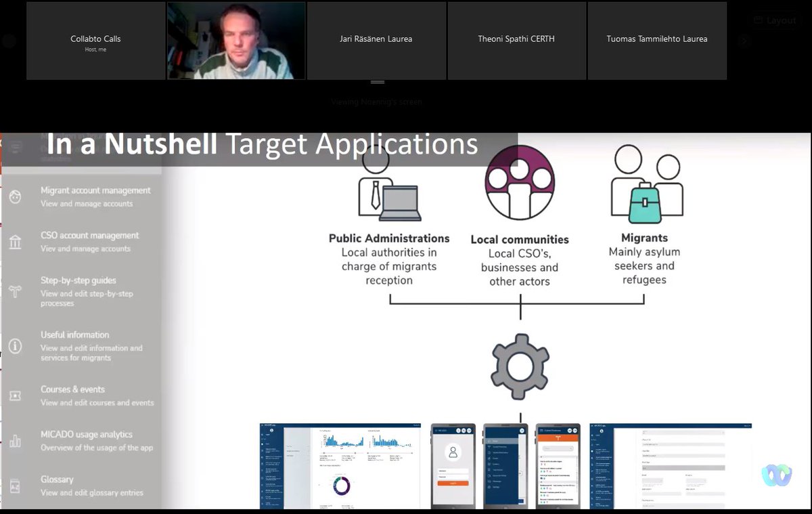Click the Migrant account management icon
This screenshot has width=812, height=514.
tap(15, 196)
